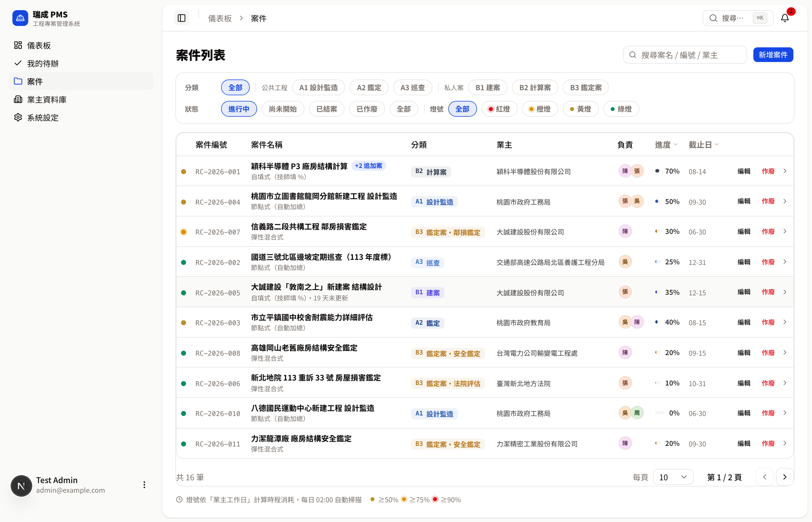Expand row RC-2026-004 chevron
The height and width of the screenshot is (522, 812).
point(785,201)
